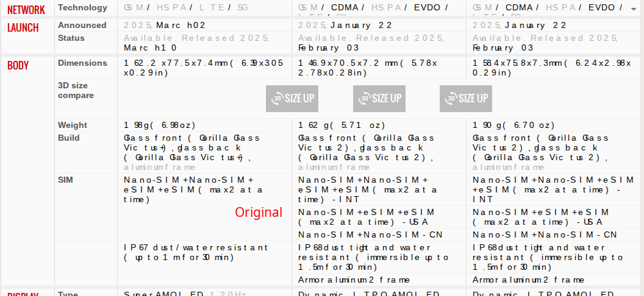
Task: Click the red Original label
Action: (259, 212)
